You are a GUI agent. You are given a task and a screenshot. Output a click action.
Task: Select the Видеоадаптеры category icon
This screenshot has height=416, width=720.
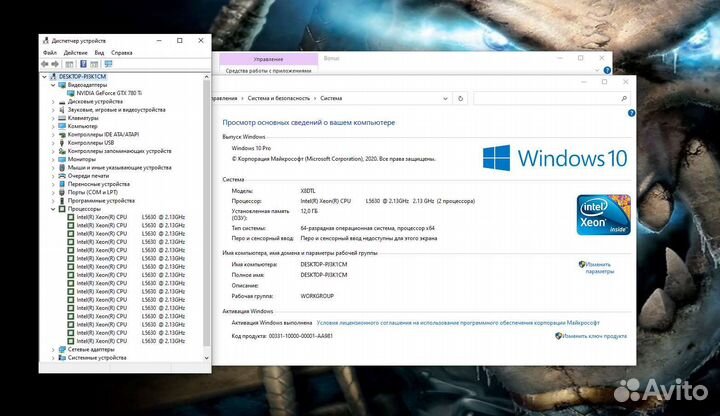[x=62, y=85]
